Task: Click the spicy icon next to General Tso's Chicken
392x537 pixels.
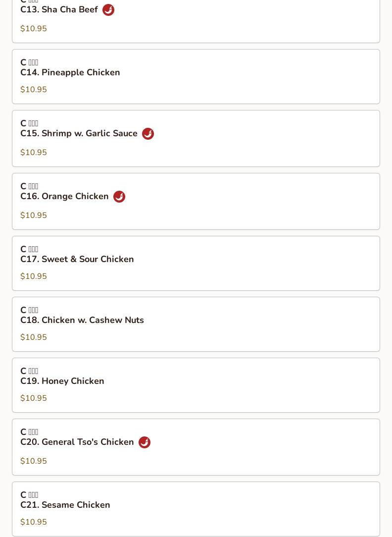Action: click(x=145, y=442)
